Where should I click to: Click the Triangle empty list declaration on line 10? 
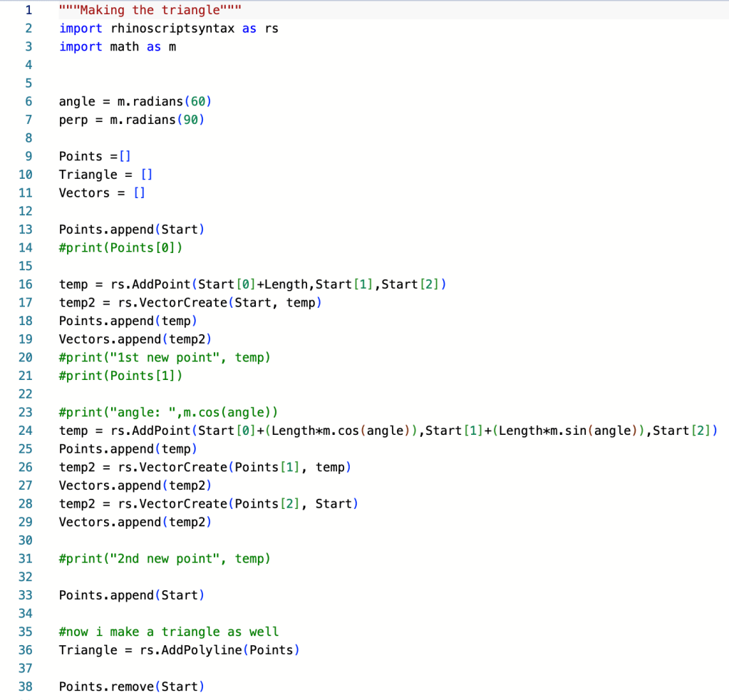coord(105,175)
